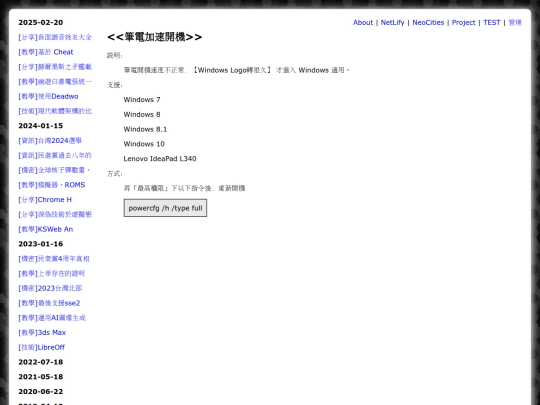
Task: Open the [教學] Cheat article link
Action: click(46, 52)
